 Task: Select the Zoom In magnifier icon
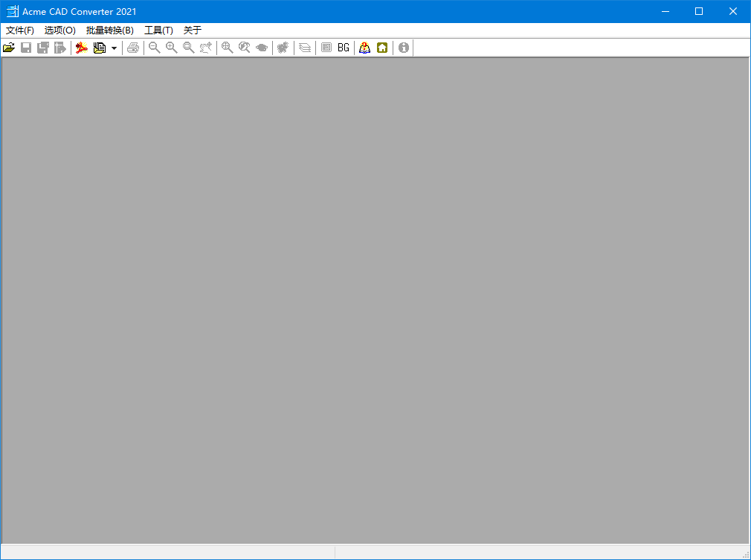171,48
